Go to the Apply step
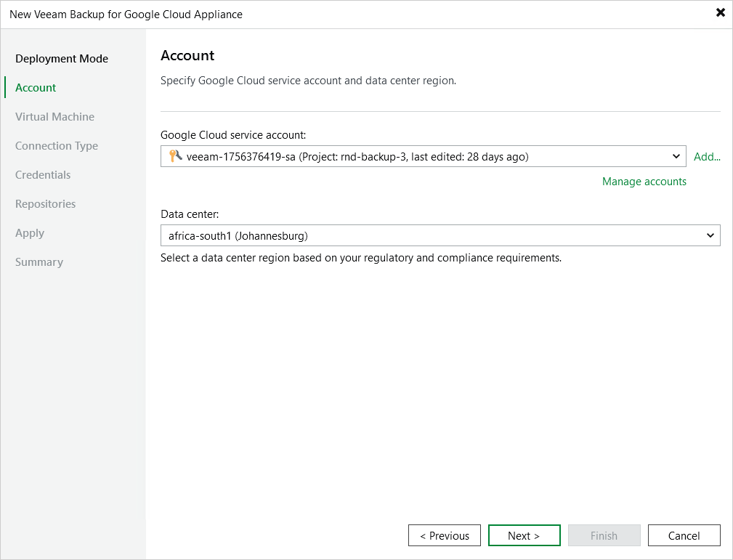 [30, 233]
